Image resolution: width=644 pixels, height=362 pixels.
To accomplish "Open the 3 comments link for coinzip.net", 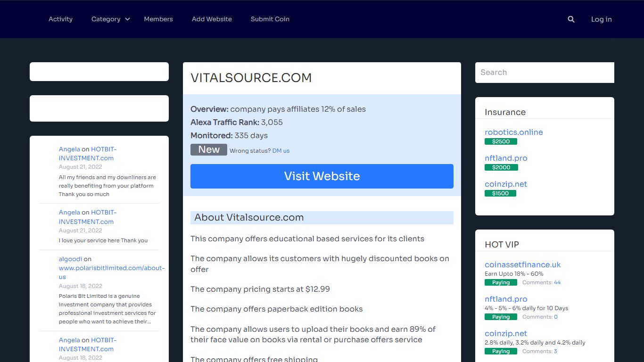I will pyautogui.click(x=556, y=351).
